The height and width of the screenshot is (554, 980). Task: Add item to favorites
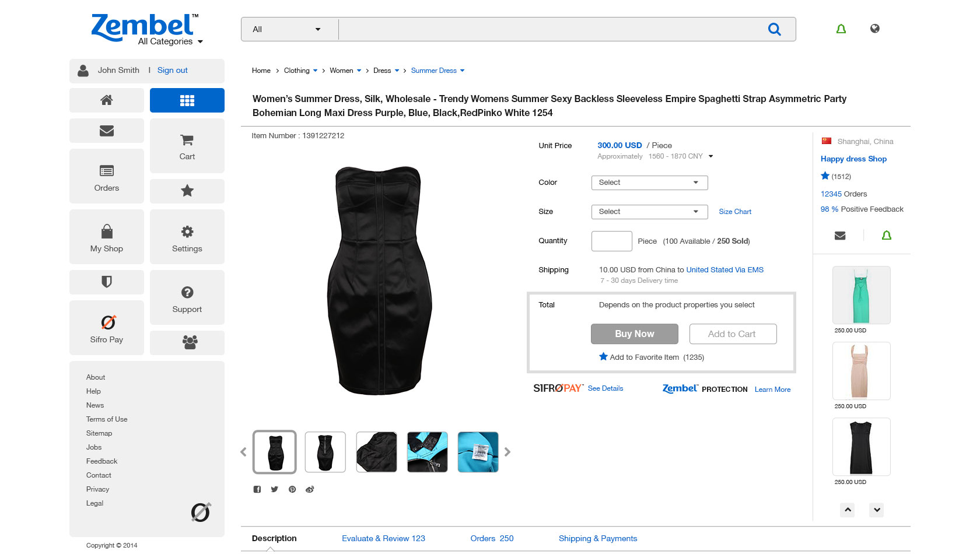pyautogui.click(x=644, y=357)
